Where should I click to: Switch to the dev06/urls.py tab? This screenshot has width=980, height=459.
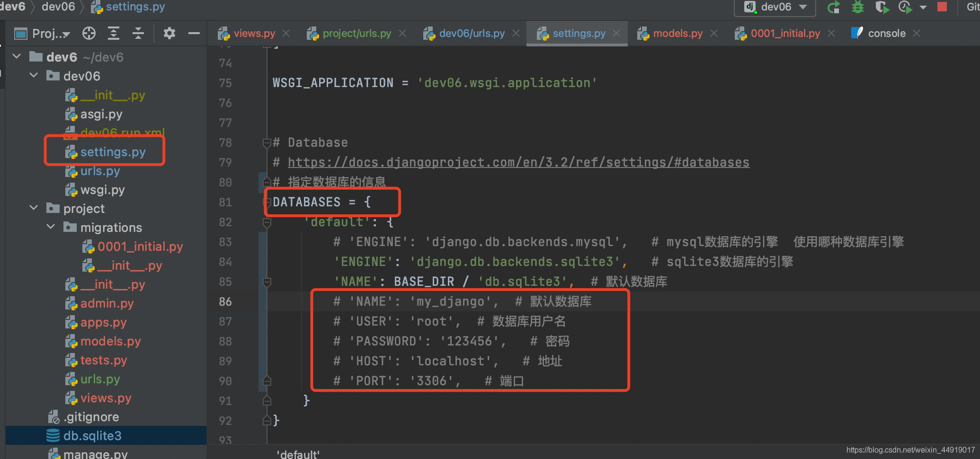[x=472, y=33]
